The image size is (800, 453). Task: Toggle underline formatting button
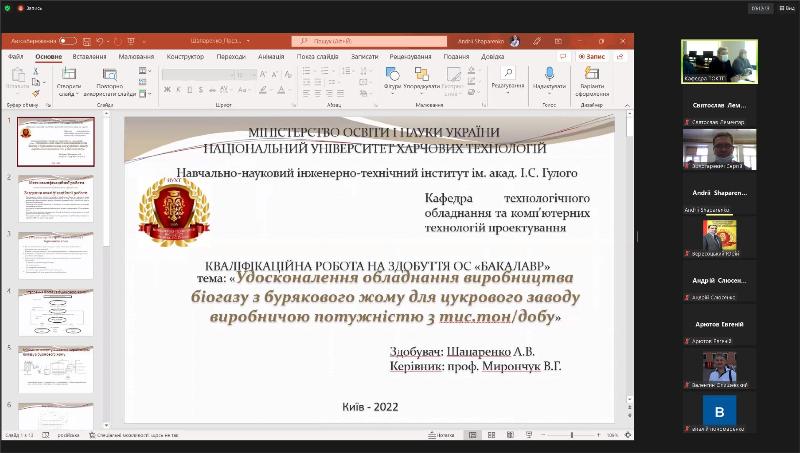pyautogui.click(x=189, y=90)
